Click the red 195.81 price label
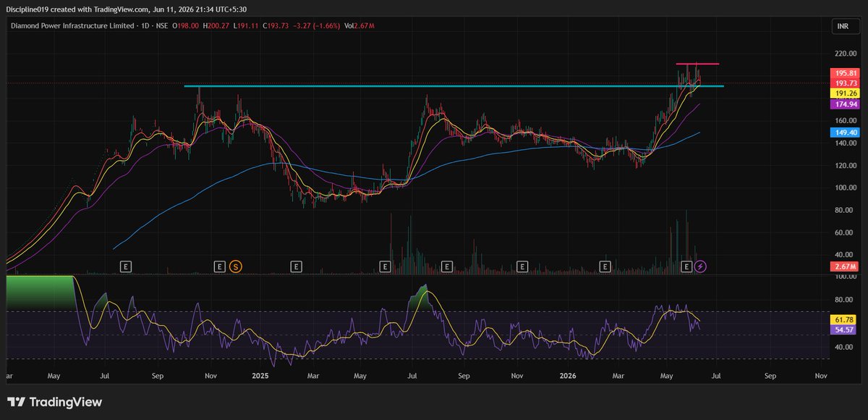The height and width of the screenshot is (420, 868). 846,73
